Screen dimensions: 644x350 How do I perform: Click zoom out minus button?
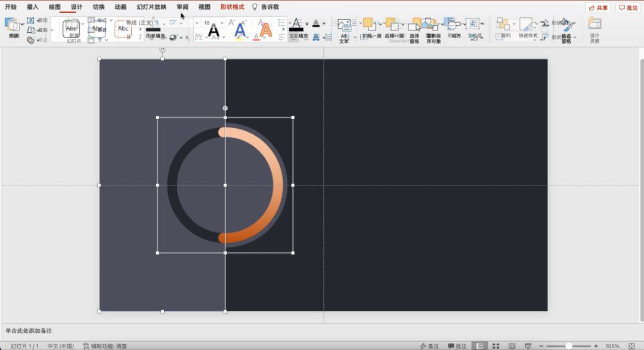click(x=541, y=346)
